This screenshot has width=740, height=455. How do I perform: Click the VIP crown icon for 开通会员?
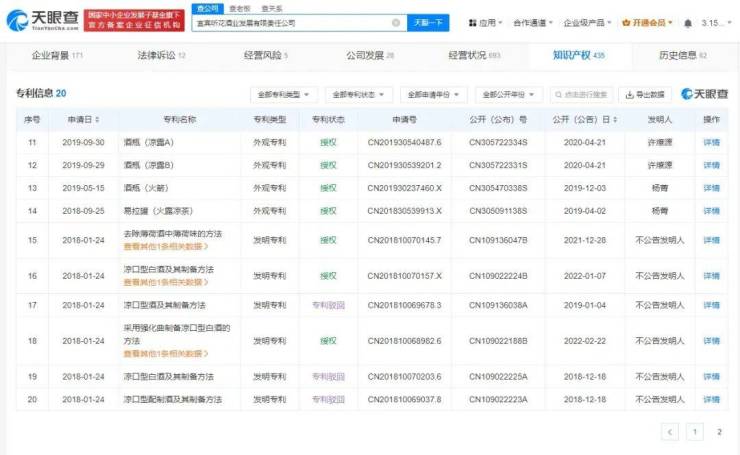[x=625, y=23]
